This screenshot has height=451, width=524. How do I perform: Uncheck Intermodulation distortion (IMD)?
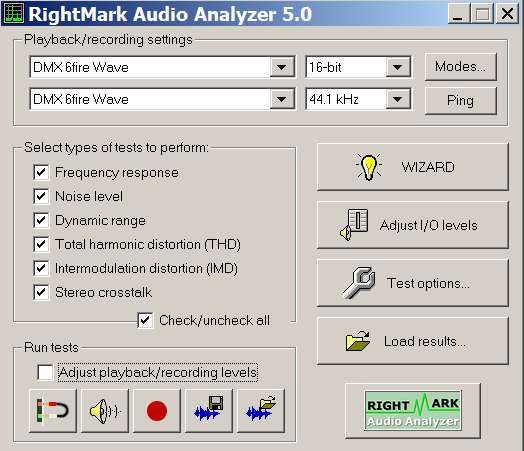tap(41, 268)
